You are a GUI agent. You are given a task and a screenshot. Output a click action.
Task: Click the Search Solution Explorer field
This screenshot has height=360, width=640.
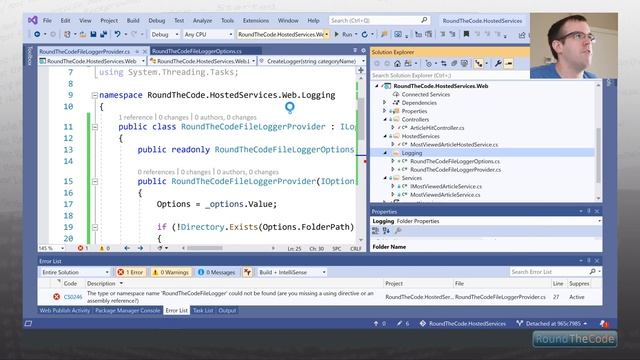[449, 76]
